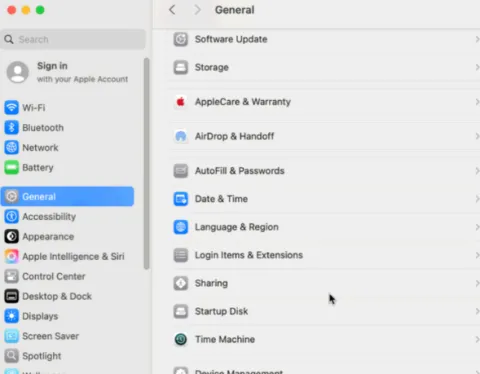Click the Displays sun sidebar icon
Image resolution: width=480 pixels, height=374 pixels.
pyautogui.click(x=12, y=316)
